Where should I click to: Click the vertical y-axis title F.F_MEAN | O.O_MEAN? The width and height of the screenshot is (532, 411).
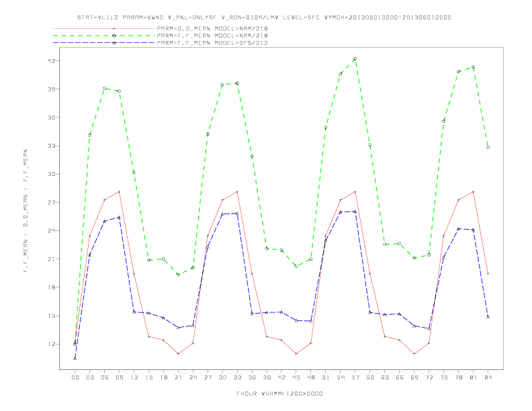[26, 211]
